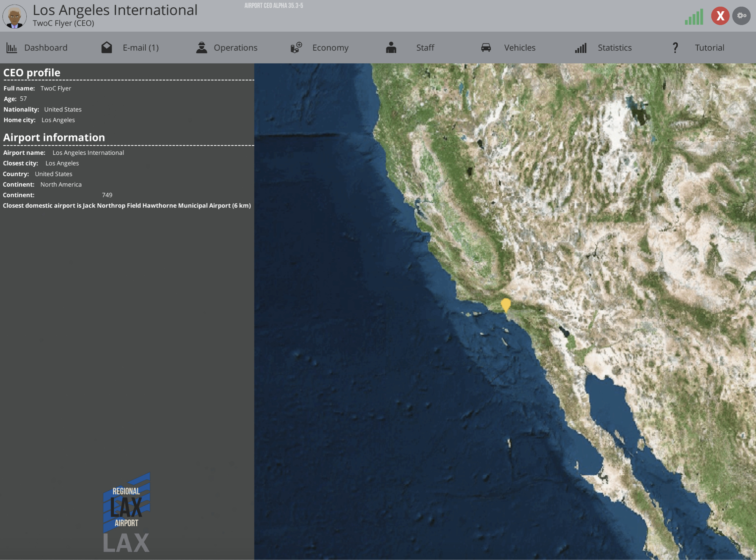Go to the Economy tab

coord(331,48)
